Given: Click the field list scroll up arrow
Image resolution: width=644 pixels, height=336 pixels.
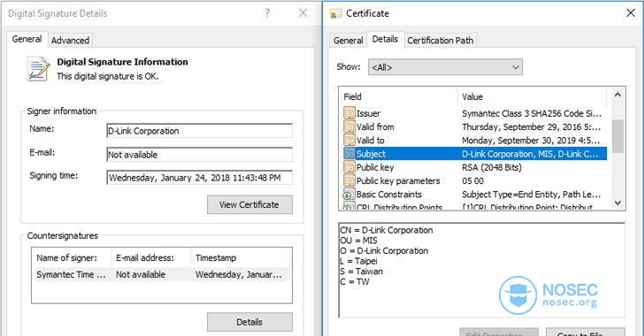Looking at the screenshot, I should click(x=617, y=95).
